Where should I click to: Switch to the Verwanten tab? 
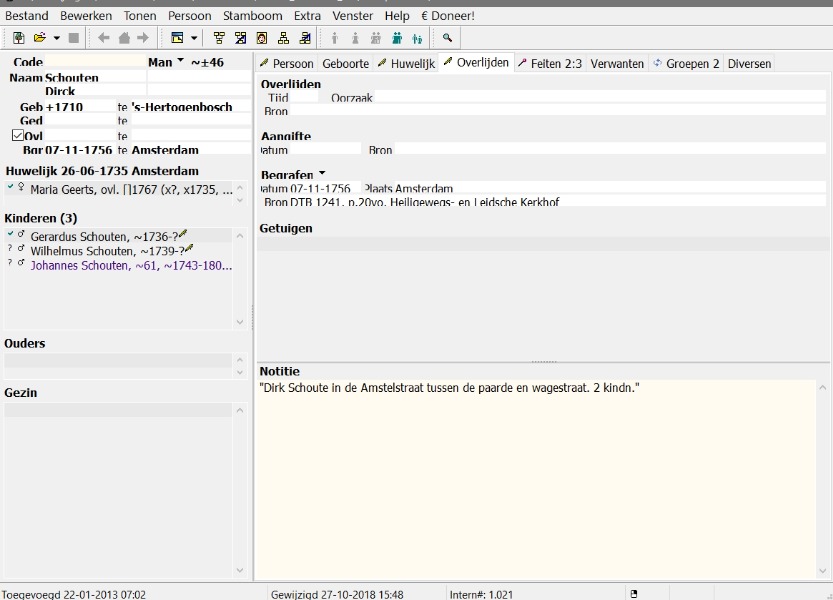(x=617, y=63)
